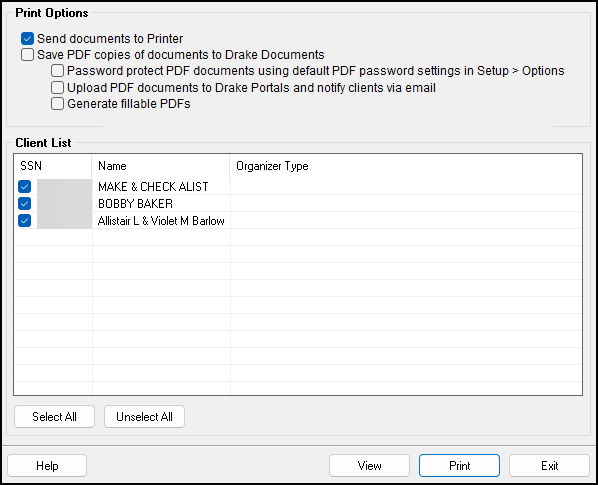
Task: Click the View button
Action: (x=369, y=466)
